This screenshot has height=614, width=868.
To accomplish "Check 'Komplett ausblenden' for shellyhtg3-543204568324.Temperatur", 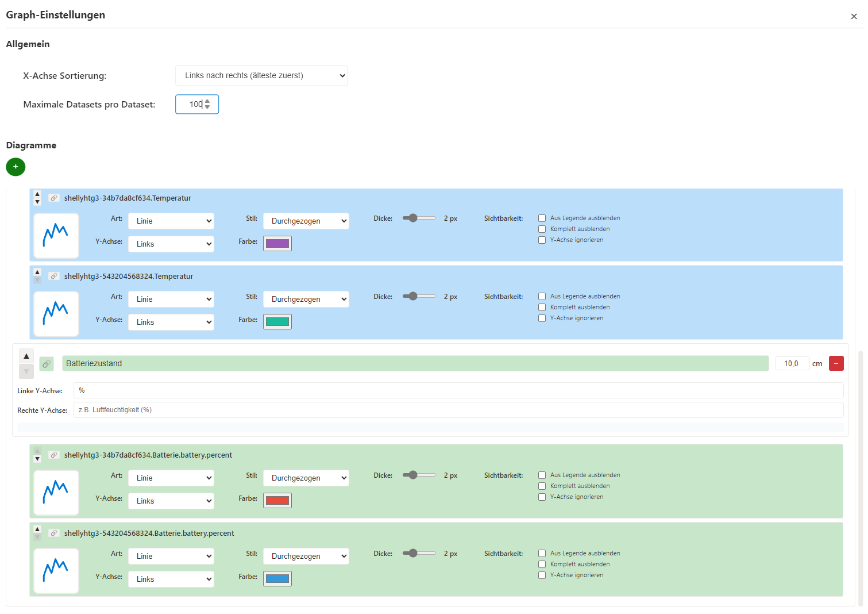I will pyautogui.click(x=542, y=308).
